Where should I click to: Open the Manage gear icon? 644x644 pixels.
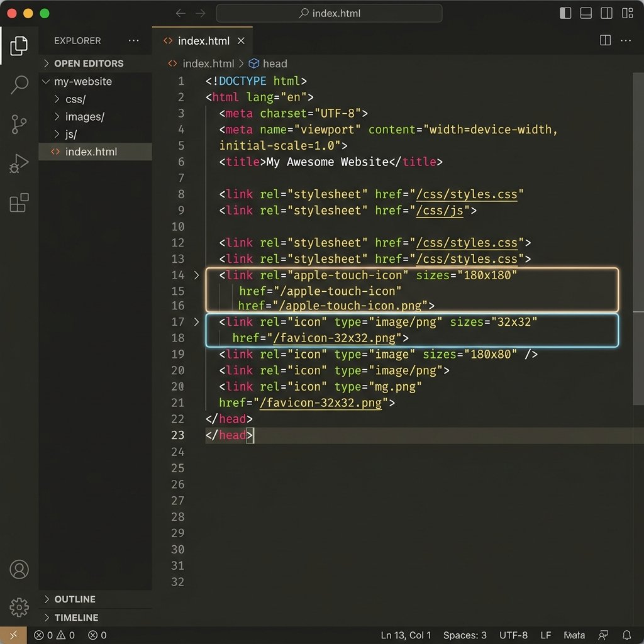[x=19, y=607]
